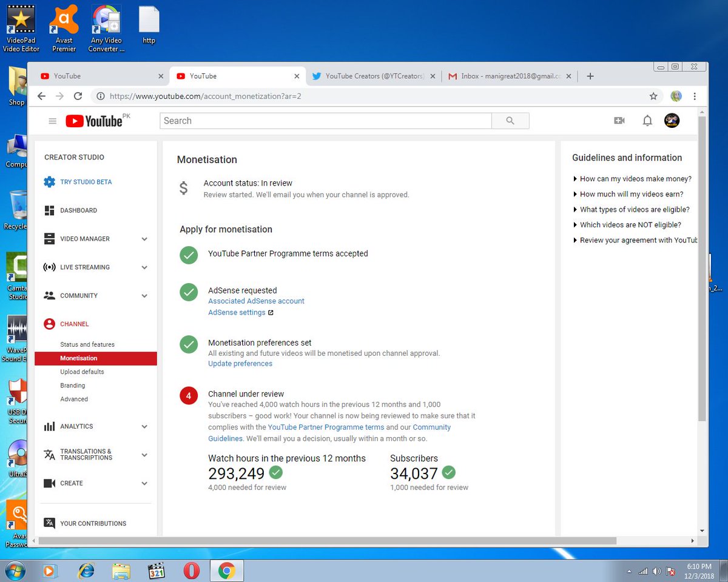Open the Chrome profile avatar
The height and width of the screenshot is (582, 728).
[x=676, y=96]
